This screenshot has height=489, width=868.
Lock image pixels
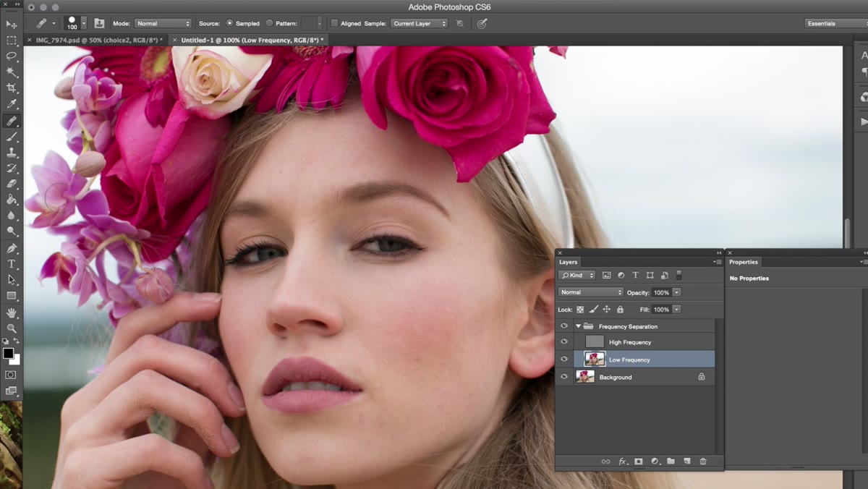point(593,310)
